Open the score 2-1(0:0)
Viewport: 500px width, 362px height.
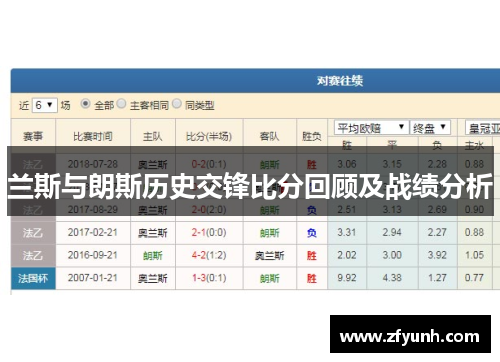pyautogui.click(x=209, y=232)
